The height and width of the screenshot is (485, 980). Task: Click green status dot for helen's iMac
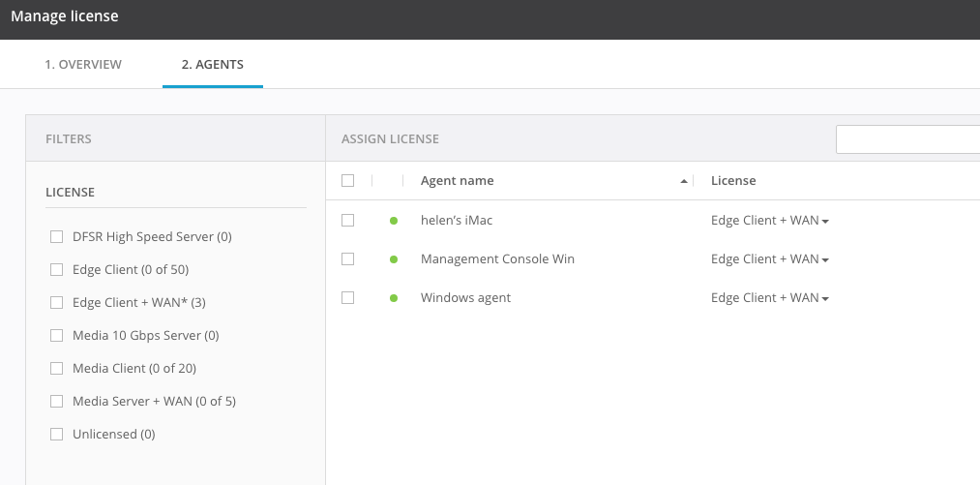[x=394, y=221]
